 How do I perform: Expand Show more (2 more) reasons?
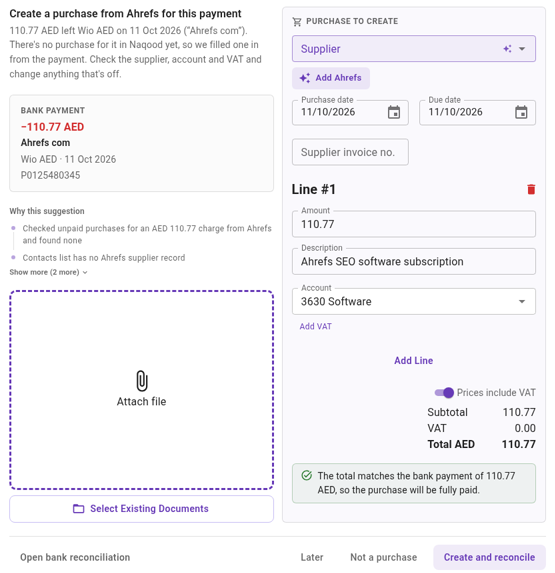tap(48, 272)
